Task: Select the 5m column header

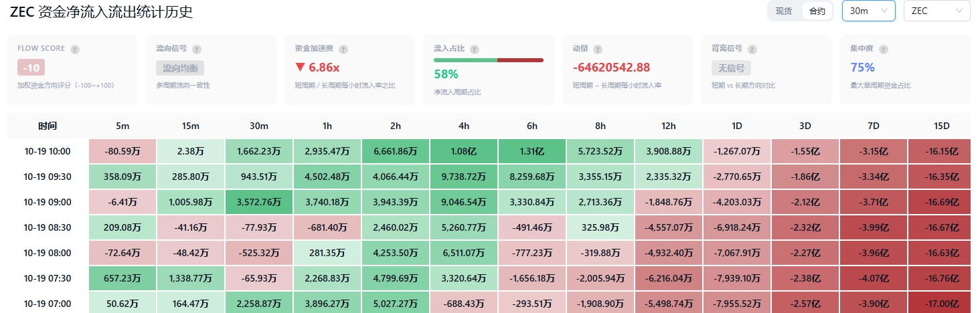Action: click(x=122, y=126)
